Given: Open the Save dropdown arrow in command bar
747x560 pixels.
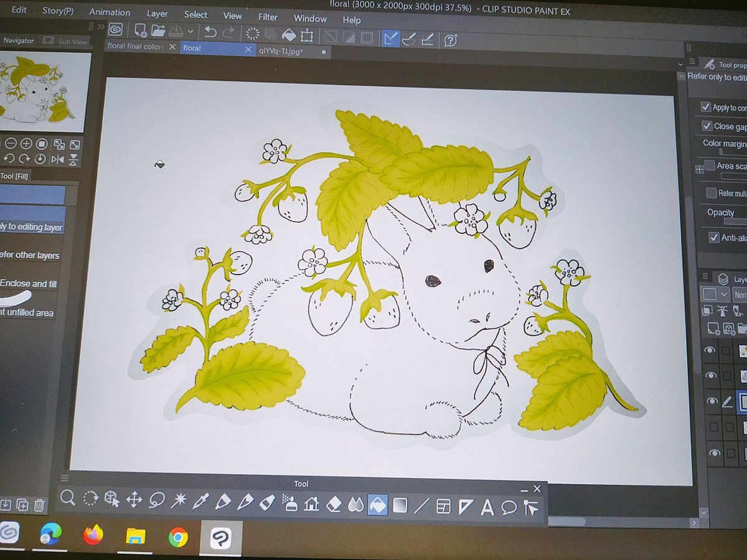Looking at the screenshot, I should [190, 31].
